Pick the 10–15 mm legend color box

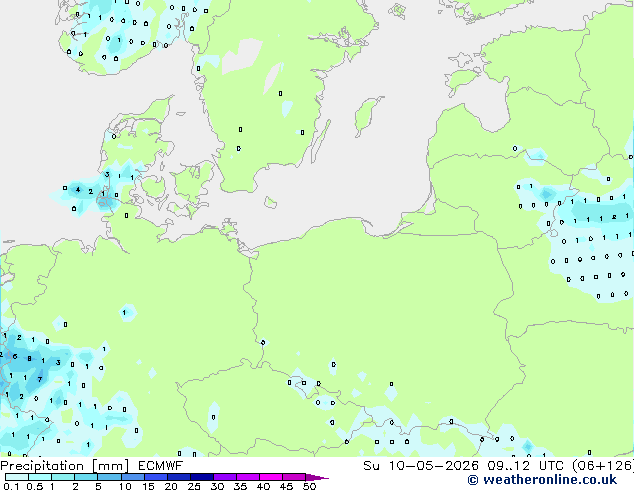[133, 477]
